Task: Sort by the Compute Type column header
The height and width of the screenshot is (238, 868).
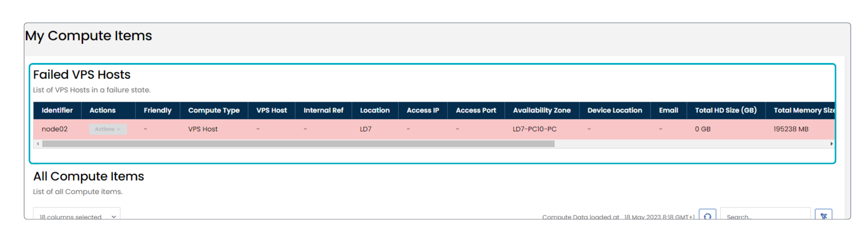Action: (214, 110)
